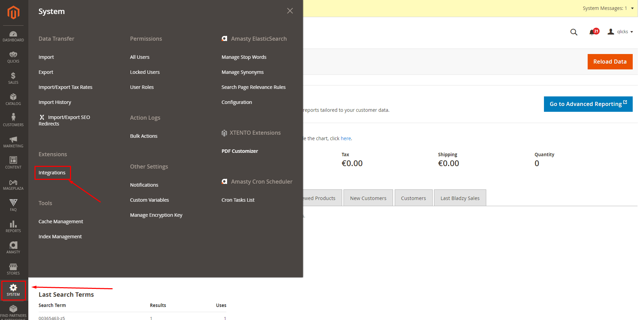Open Cron Tasks List
The width and height of the screenshot is (644, 320).
[x=238, y=200]
